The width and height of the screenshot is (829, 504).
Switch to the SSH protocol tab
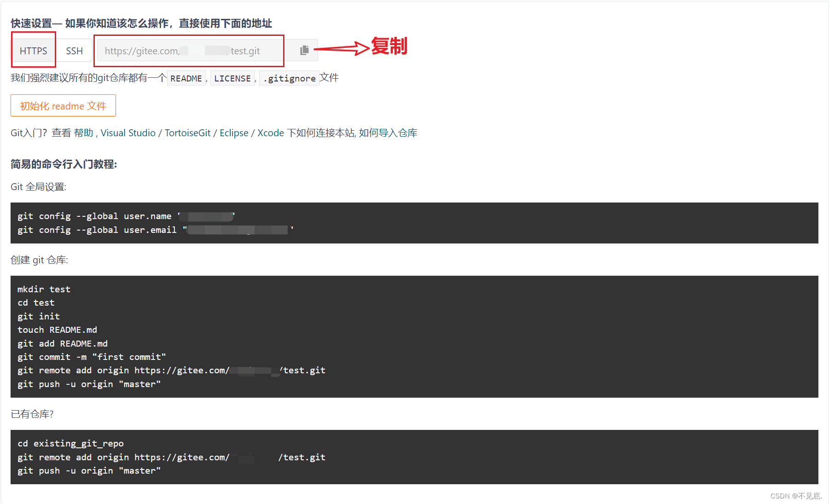(74, 51)
